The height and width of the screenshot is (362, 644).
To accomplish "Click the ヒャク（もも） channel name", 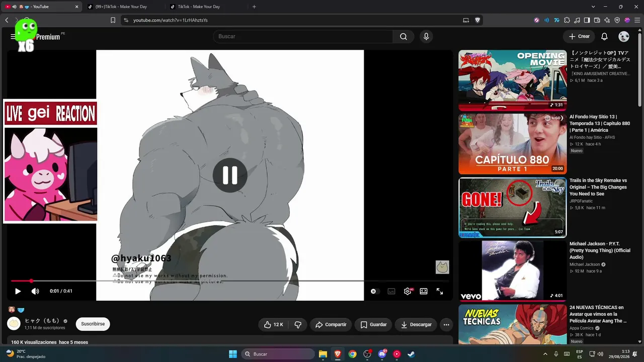I will [x=42, y=321].
